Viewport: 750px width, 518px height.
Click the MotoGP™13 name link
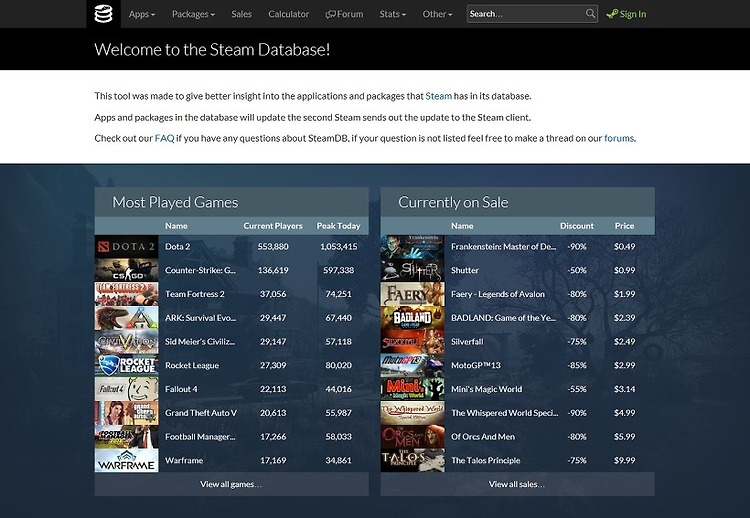(476, 365)
